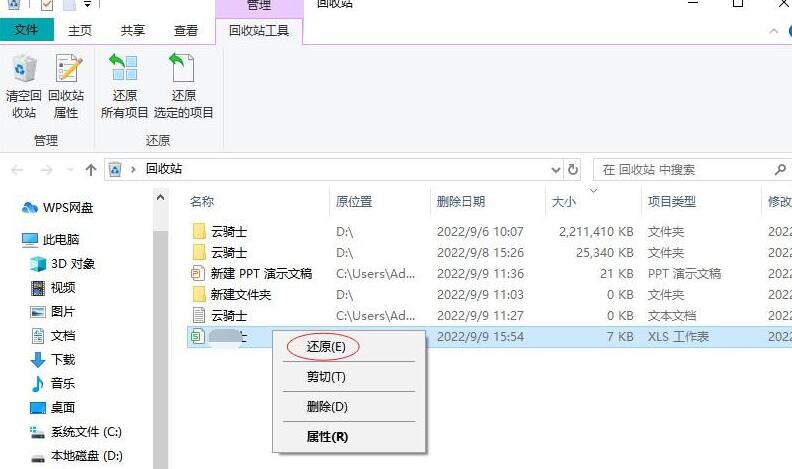This screenshot has width=792, height=469.
Task: Open 视频 folder in sidebar
Action: (x=53, y=288)
